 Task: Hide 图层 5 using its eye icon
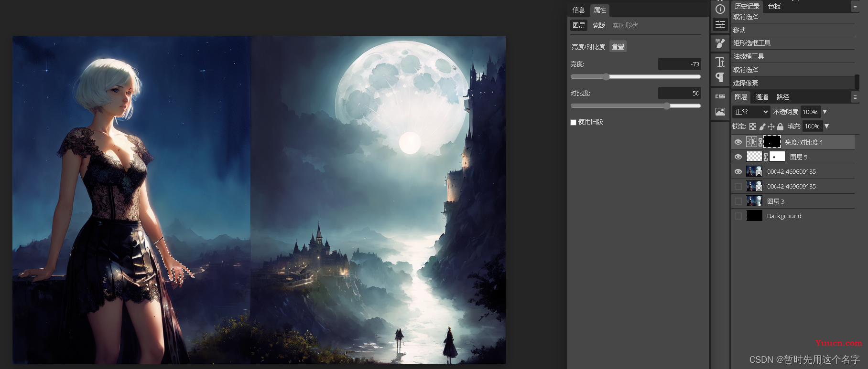point(738,157)
